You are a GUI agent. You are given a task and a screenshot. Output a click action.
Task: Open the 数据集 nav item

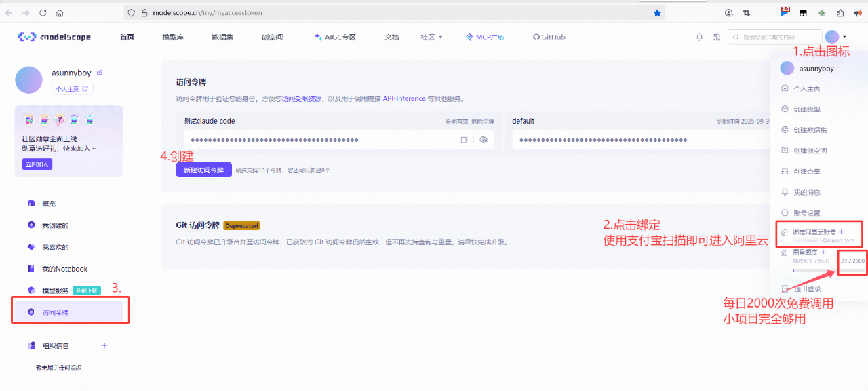click(222, 37)
